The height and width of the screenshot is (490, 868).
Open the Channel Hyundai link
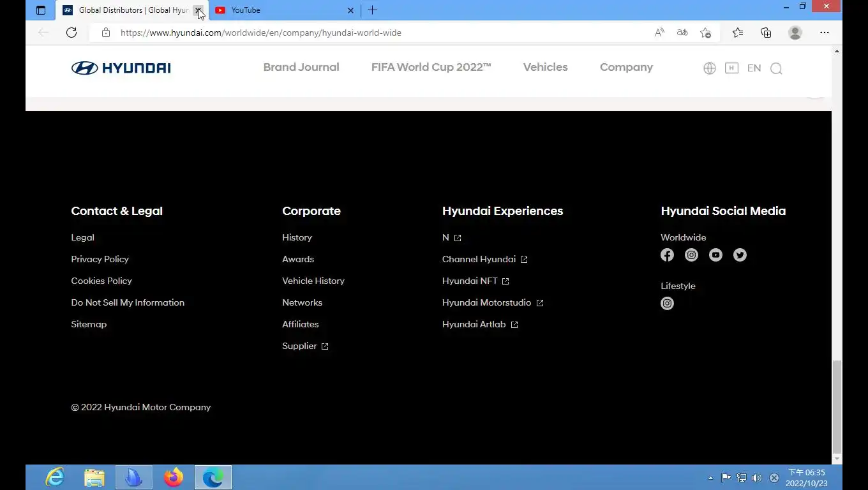pos(485,259)
